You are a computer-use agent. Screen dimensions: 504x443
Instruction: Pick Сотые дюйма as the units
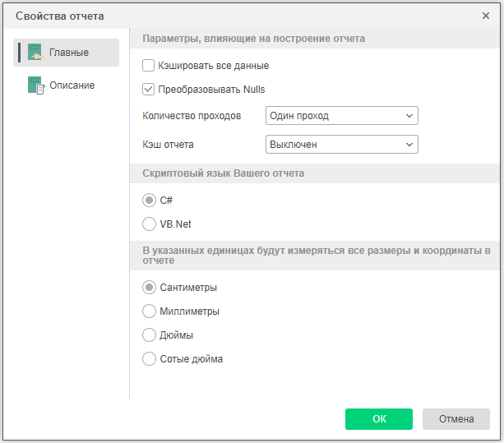(x=149, y=359)
